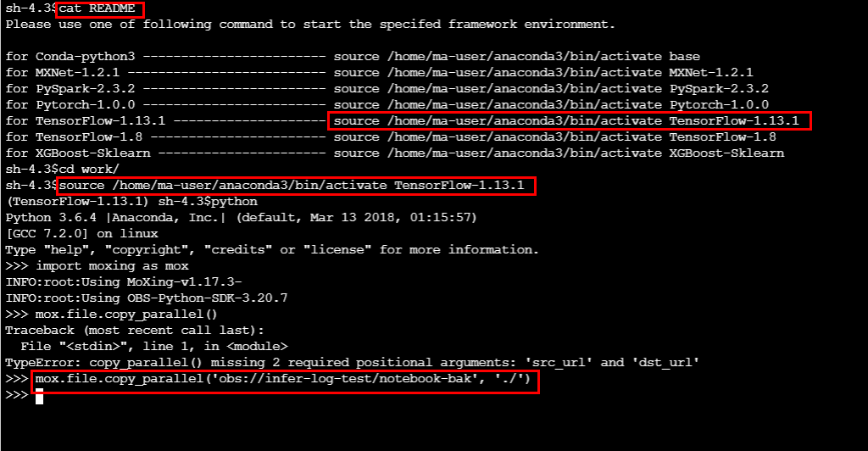Image resolution: width=868 pixels, height=451 pixels.
Task: Click the terminal cursor on the last prompt
Action: [39, 398]
